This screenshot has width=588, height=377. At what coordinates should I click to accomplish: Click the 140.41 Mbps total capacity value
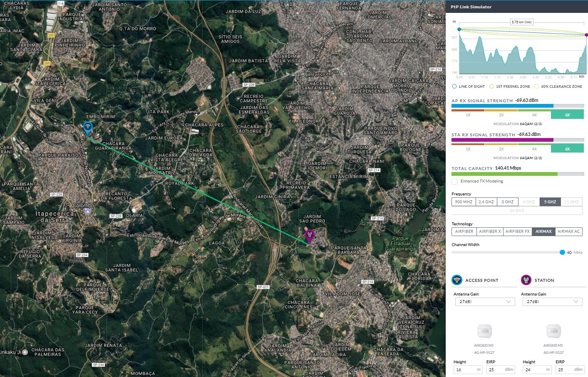pos(508,168)
